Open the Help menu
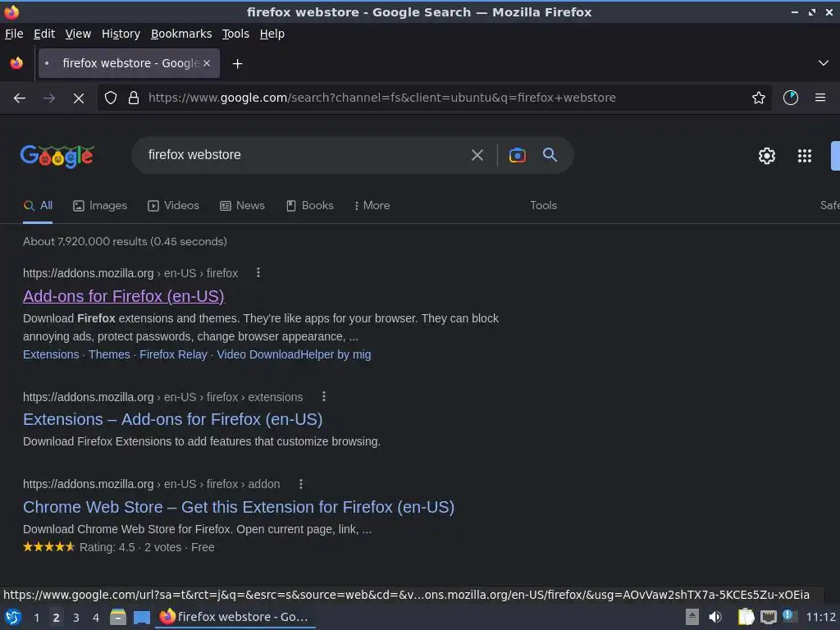The image size is (840, 630). pyautogui.click(x=272, y=34)
